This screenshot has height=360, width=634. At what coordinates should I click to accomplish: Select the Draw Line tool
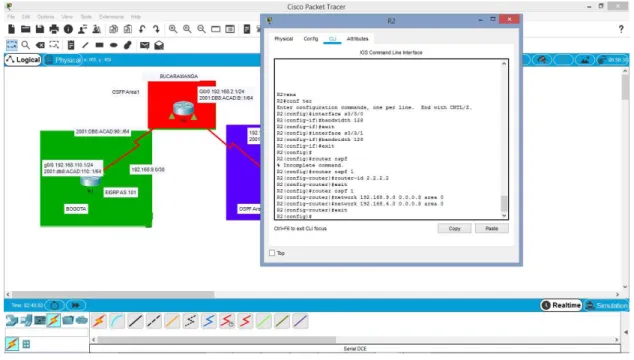point(85,45)
